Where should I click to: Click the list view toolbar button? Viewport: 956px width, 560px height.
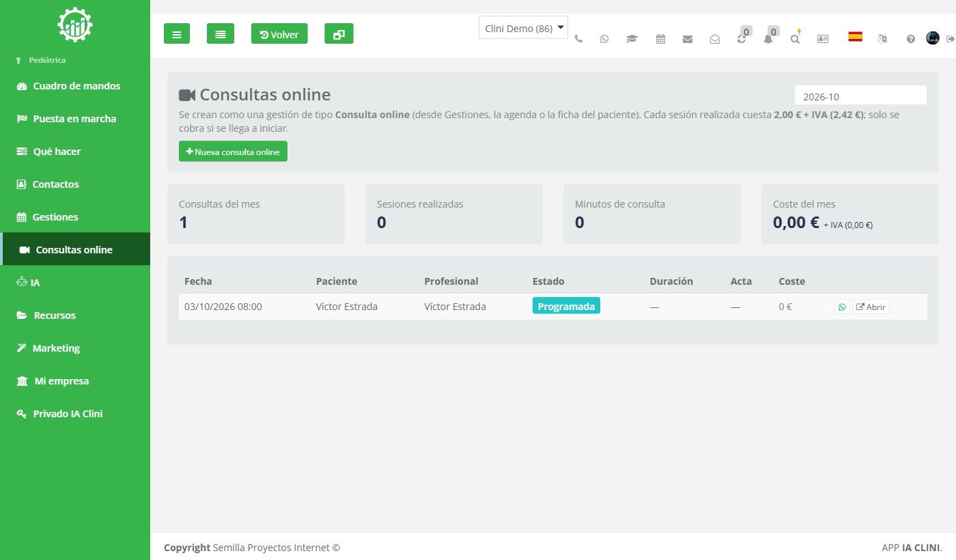click(x=221, y=33)
